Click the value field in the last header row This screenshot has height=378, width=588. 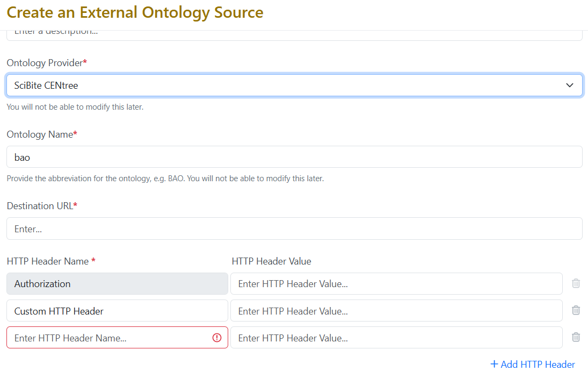[396, 338]
